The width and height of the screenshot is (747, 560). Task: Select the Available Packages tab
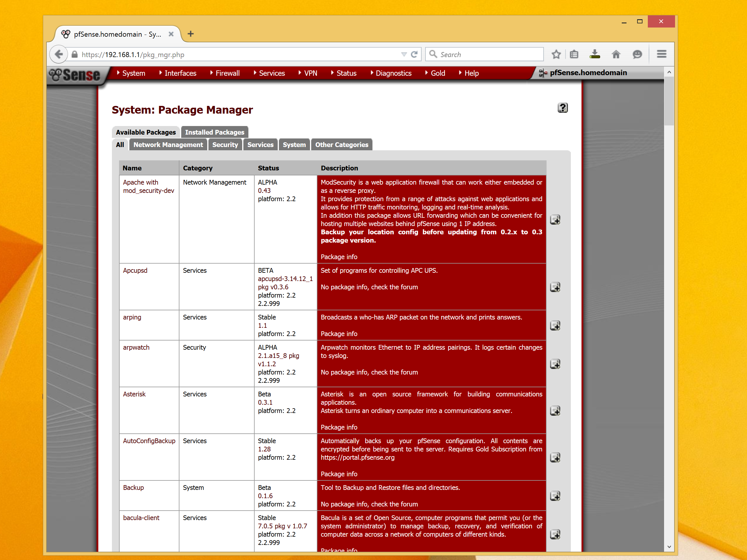pos(146,132)
